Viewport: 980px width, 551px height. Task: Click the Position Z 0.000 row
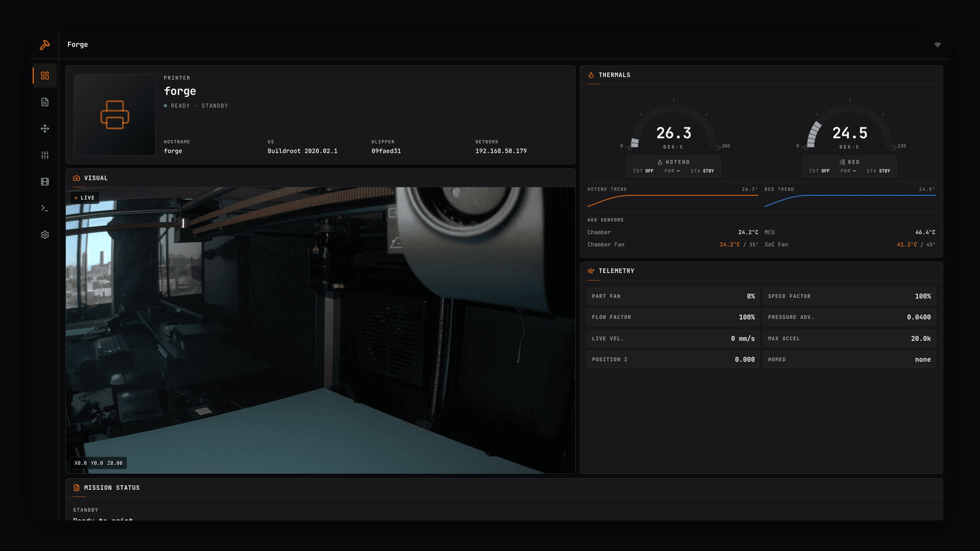coord(673,360)
